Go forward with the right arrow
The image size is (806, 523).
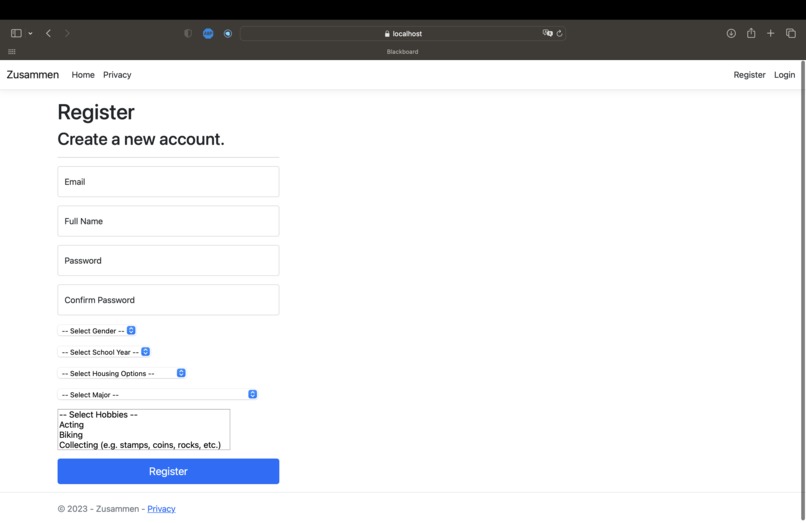tap(67, 33)
